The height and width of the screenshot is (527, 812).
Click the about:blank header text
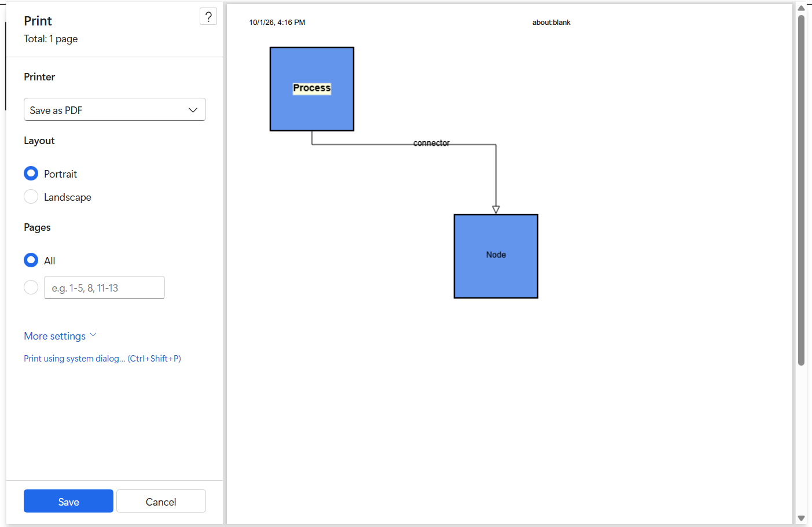[551, 23]
